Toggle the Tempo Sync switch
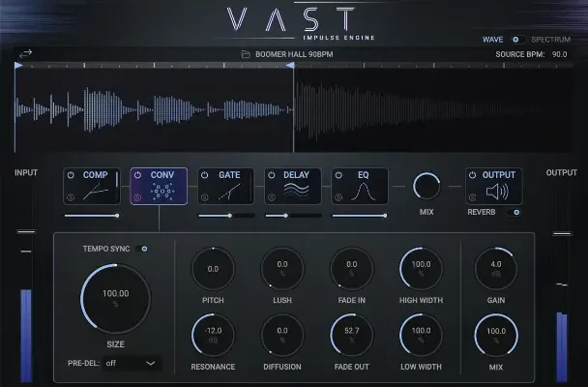 (x=144, y=250)
